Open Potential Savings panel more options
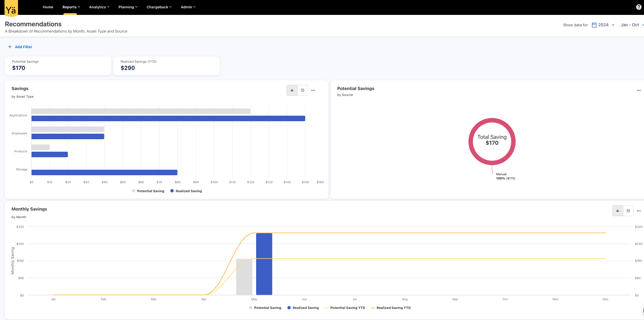The width and height of the screenshot is (644, 320). (x=638, y=90)
